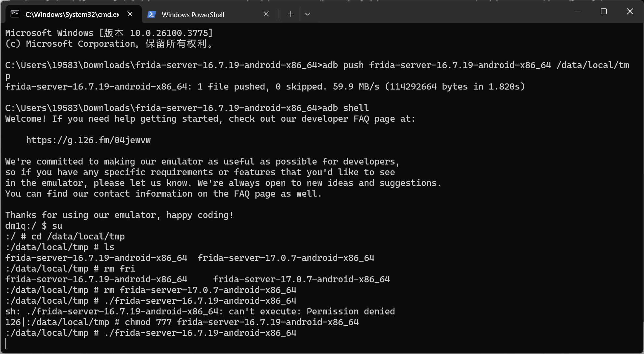644x354 pixels.
Task: Click the PowerShell icon on second tab
Action: tap(151, 14)
